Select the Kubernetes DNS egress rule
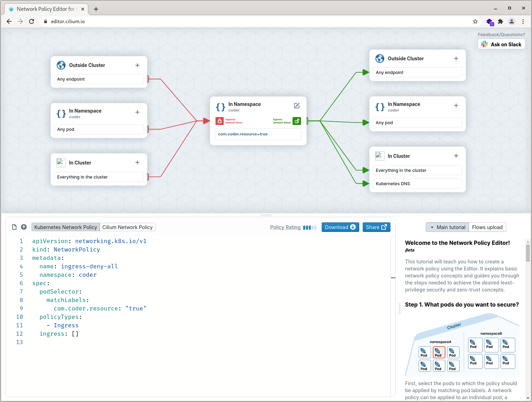Screen dimensions: 532x402 [417, 183]
